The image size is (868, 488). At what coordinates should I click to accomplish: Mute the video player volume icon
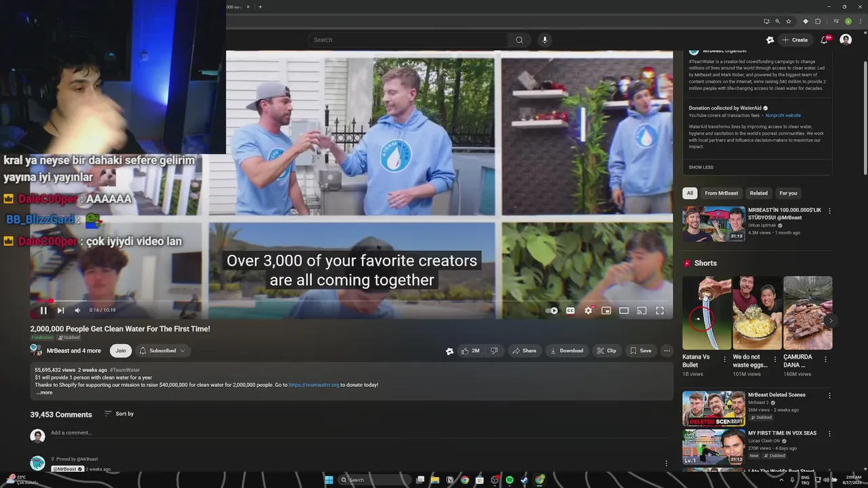(x=77, y=310)
